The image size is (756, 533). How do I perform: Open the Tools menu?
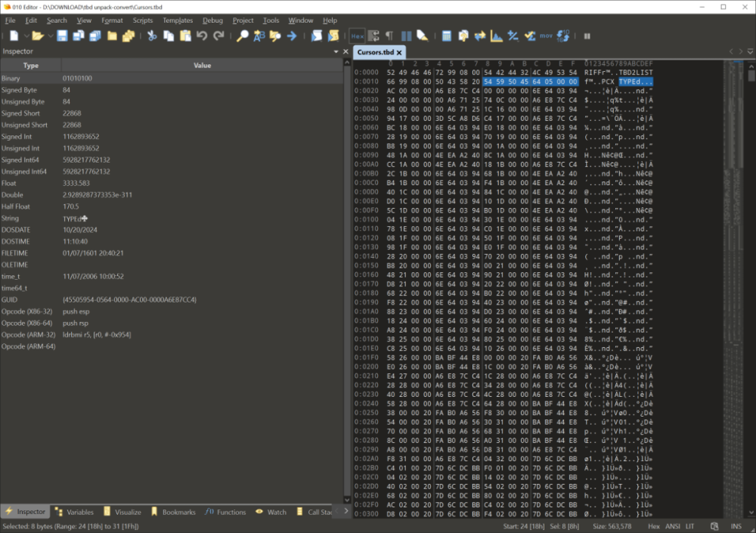point(271,20)
